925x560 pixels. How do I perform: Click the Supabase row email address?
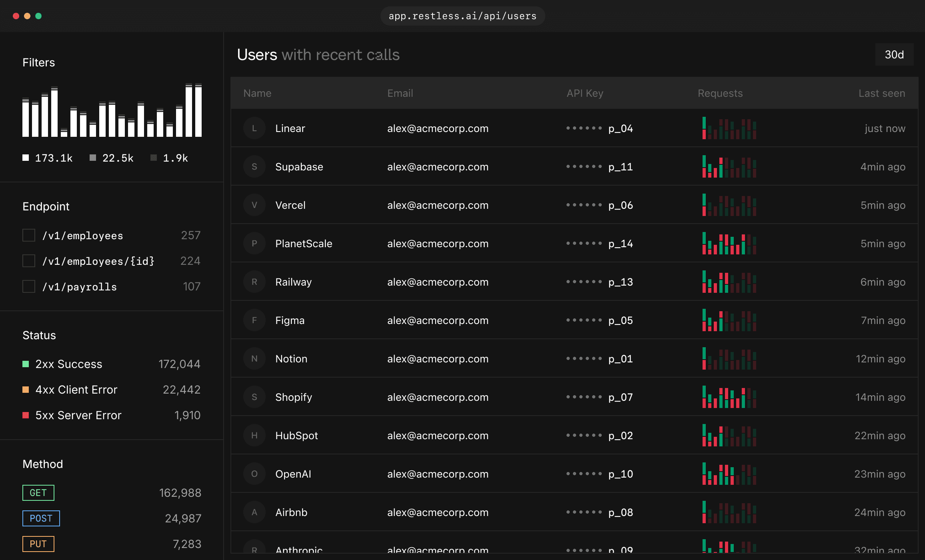[x=438, y=167]
